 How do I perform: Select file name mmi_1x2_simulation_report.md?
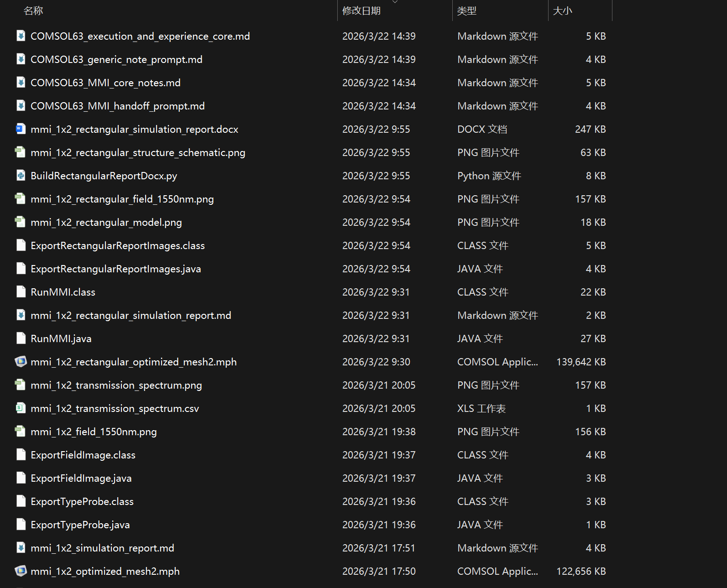pyautogui.click(x=102, y=548)
